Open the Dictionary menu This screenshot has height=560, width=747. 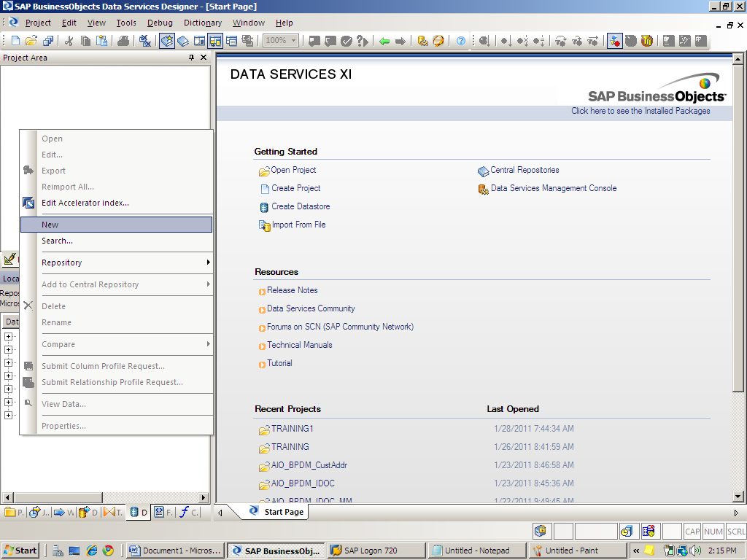click(203, 23)
